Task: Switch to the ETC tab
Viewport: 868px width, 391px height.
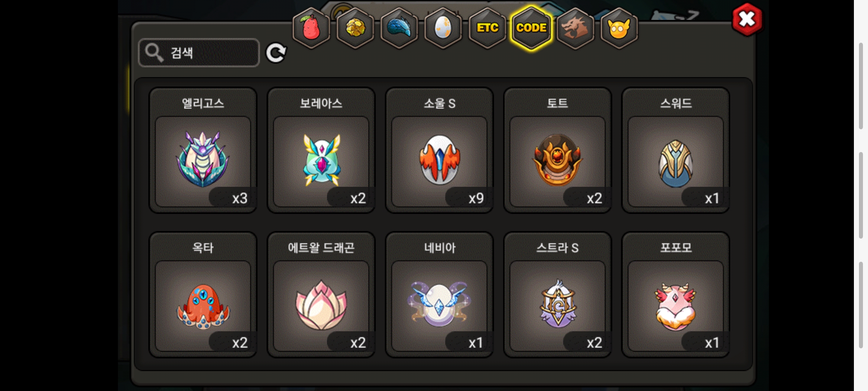Action: click(x=487, y=28)
